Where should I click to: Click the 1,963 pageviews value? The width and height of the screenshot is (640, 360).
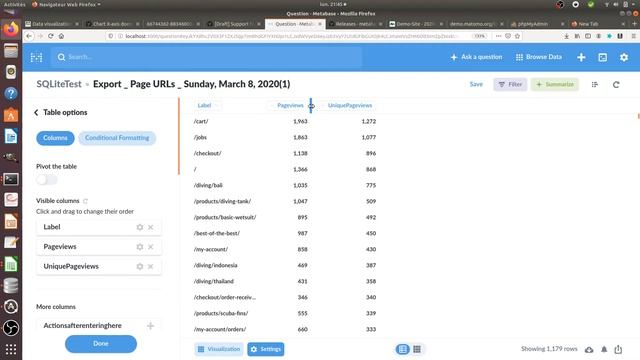point(300,121)
